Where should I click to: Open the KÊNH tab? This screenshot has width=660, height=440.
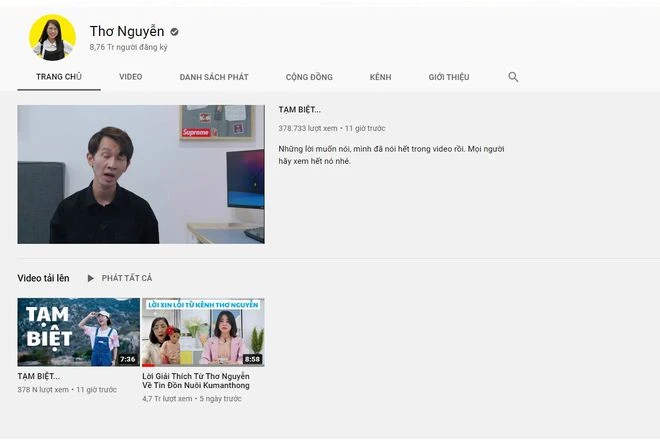click(x=380, y=77)
